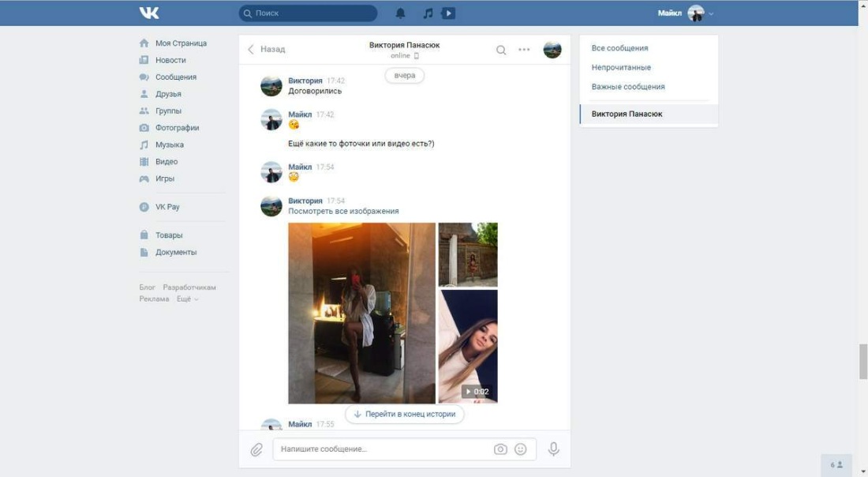Open notifications via the bell icon
Viewport: 868px width, 477px height.
tap(402, 13)
